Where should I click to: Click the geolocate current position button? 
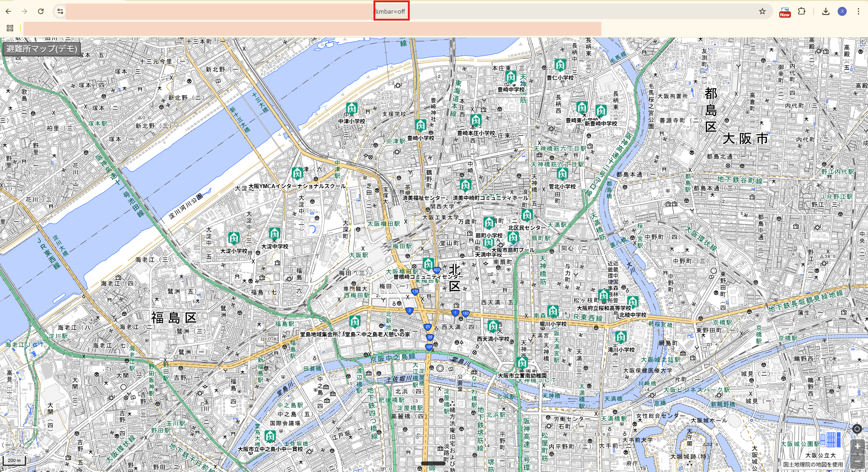click(857, 429)
